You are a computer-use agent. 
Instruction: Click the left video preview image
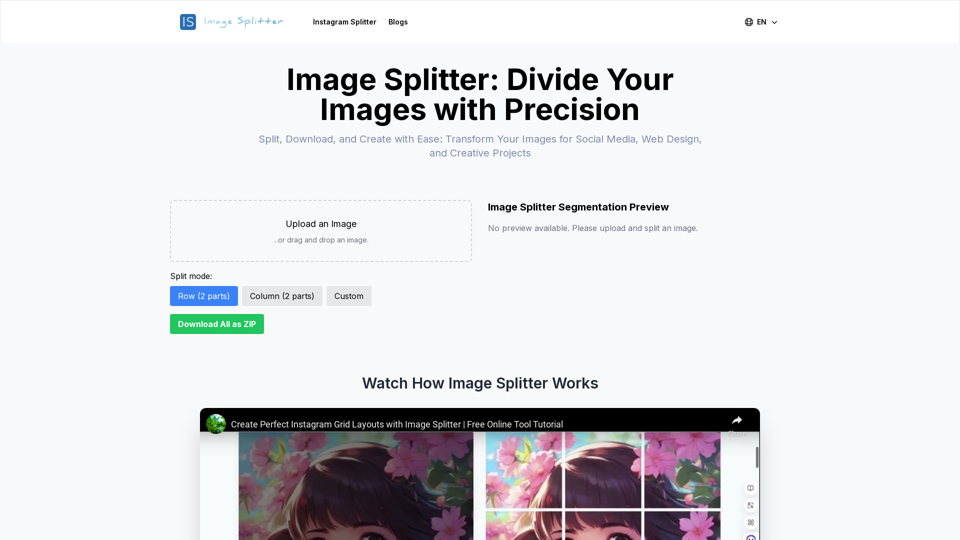tap(356, 486)
